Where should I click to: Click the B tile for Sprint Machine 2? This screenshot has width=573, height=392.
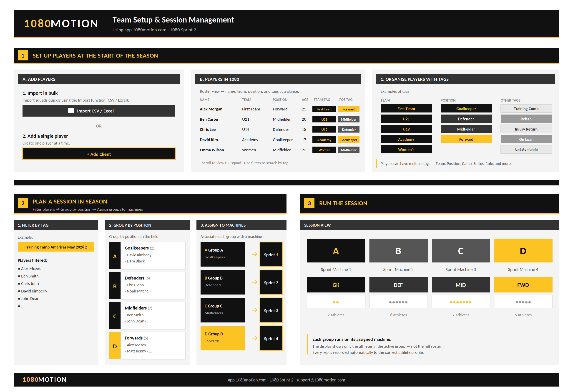[x=398, y=250]
